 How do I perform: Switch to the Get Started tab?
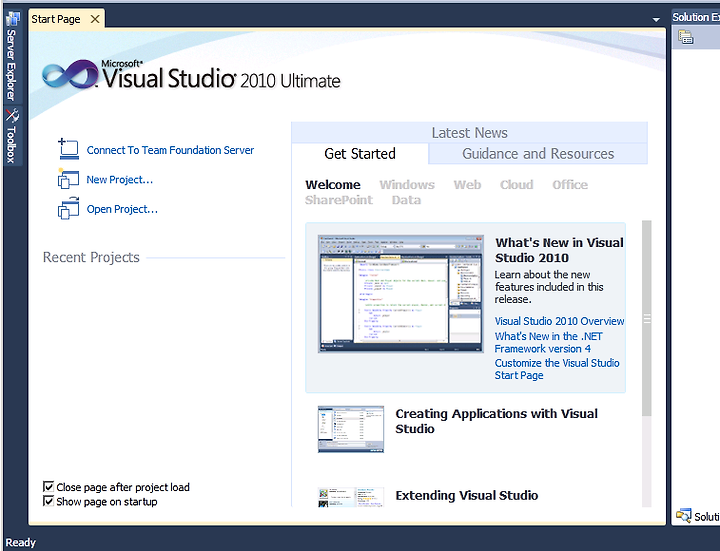pyautogui.click(x=360, y=154)
